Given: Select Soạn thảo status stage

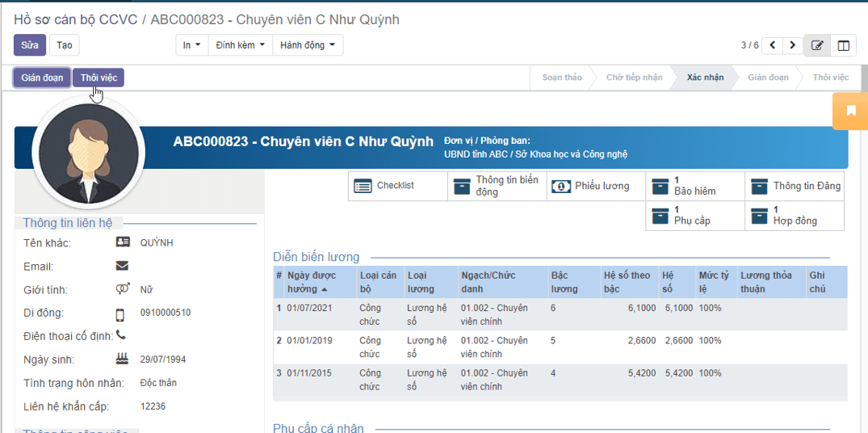Looking at the screenshot, I should pyautogui.click(x=561, y=78).
